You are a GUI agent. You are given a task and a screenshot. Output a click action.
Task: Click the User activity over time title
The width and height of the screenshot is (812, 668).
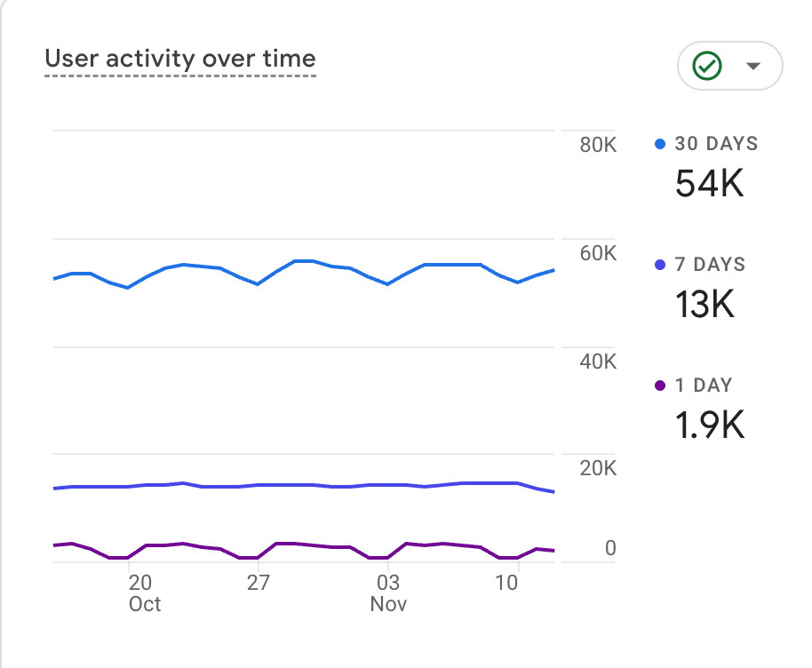click(x=180, y=60)
